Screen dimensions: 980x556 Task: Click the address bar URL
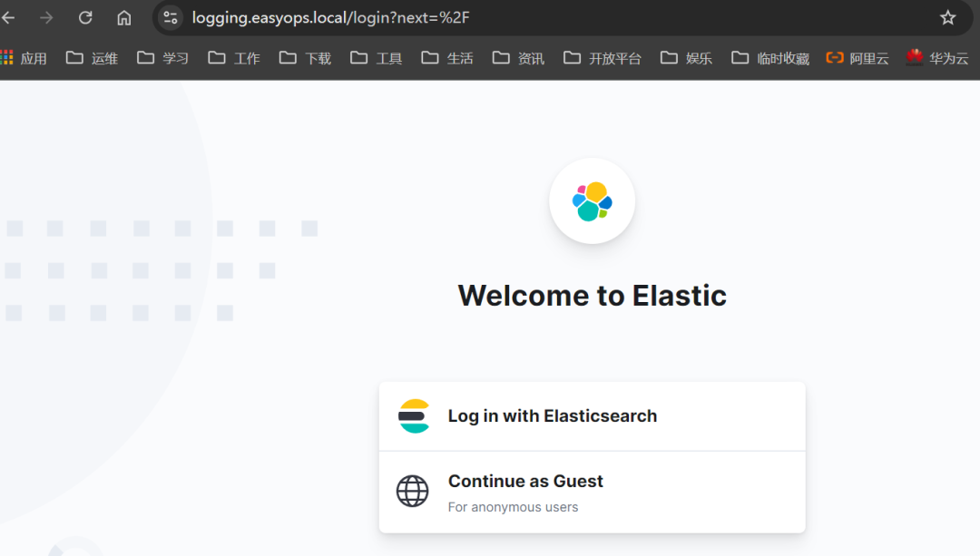330,17
